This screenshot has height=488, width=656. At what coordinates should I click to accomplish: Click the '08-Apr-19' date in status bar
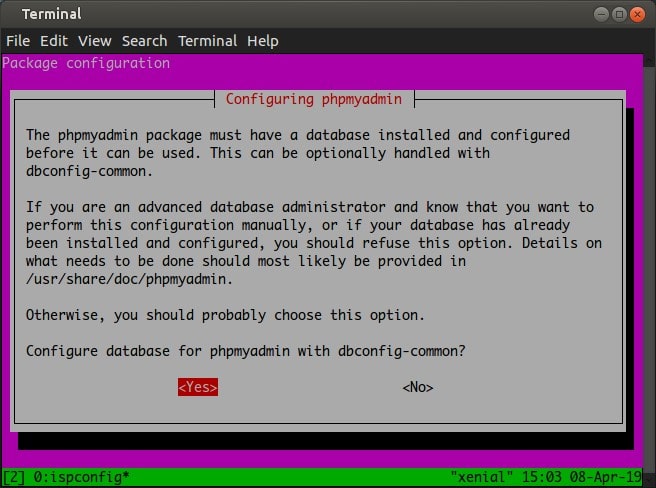605,477
